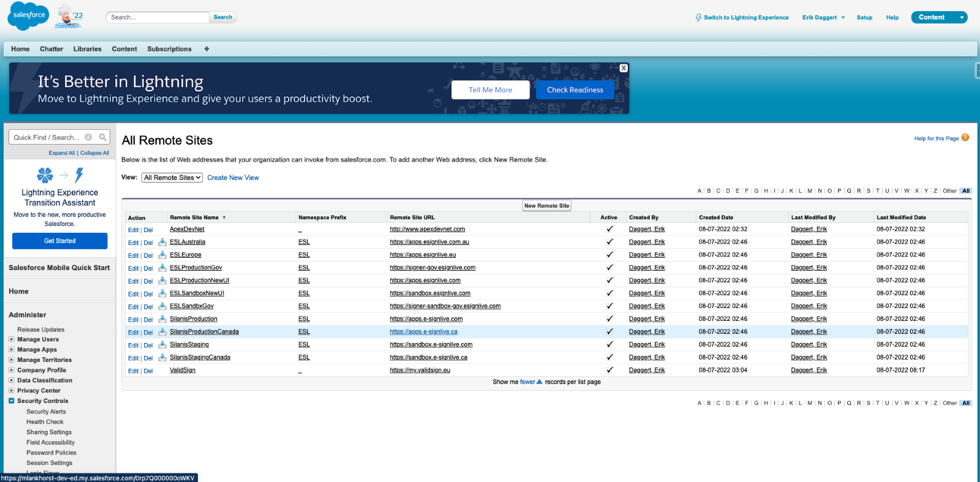Click Help for this Page link
980x482 pixels.
[x=937, y=138]
